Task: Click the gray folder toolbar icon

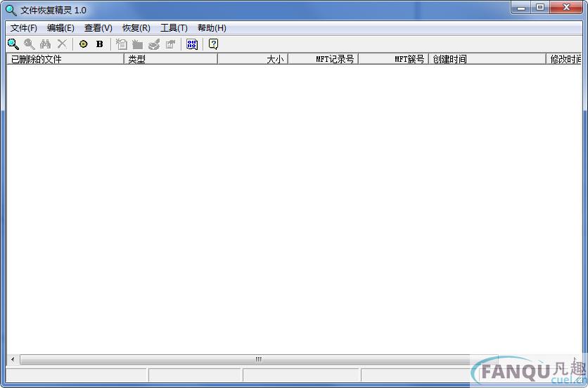Action: [137, 44]
